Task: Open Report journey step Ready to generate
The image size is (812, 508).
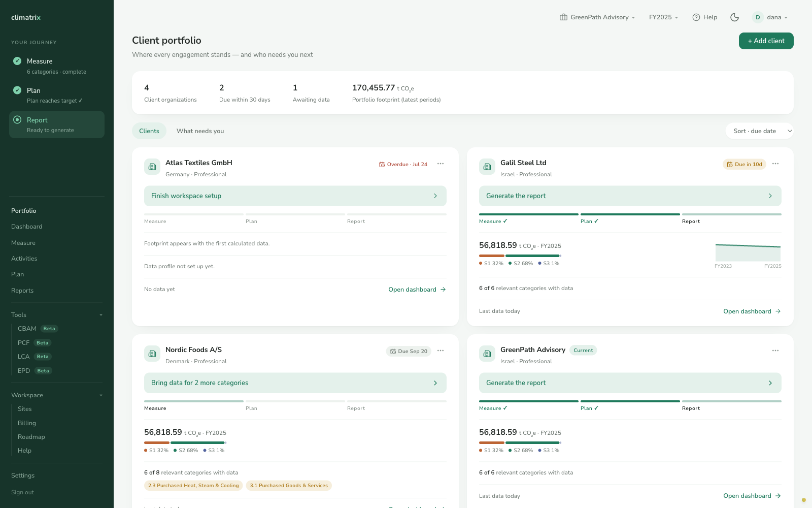Action: click(x=57, y=124)
